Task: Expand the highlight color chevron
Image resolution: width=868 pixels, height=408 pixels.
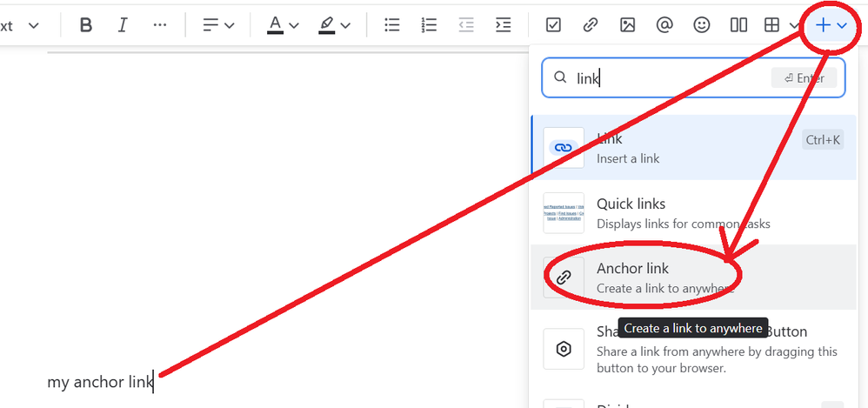Action: tap(345, 25)
